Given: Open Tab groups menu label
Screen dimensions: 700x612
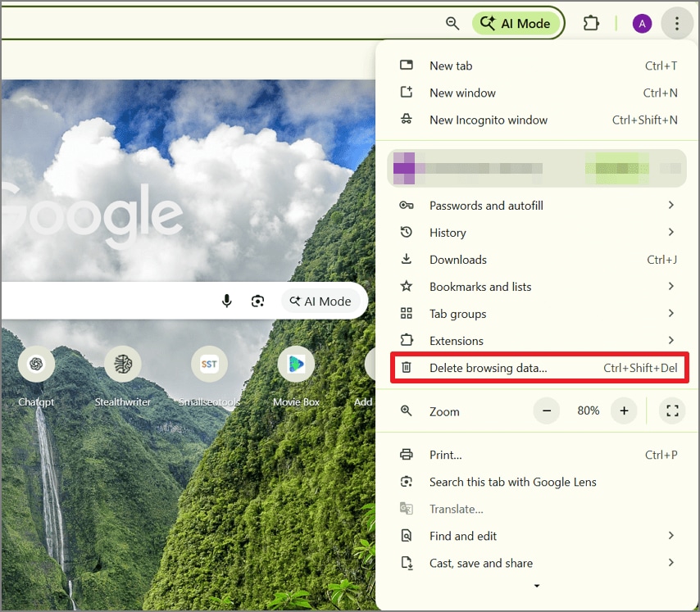Looking at the screenshot, I should tap(457, 314).
